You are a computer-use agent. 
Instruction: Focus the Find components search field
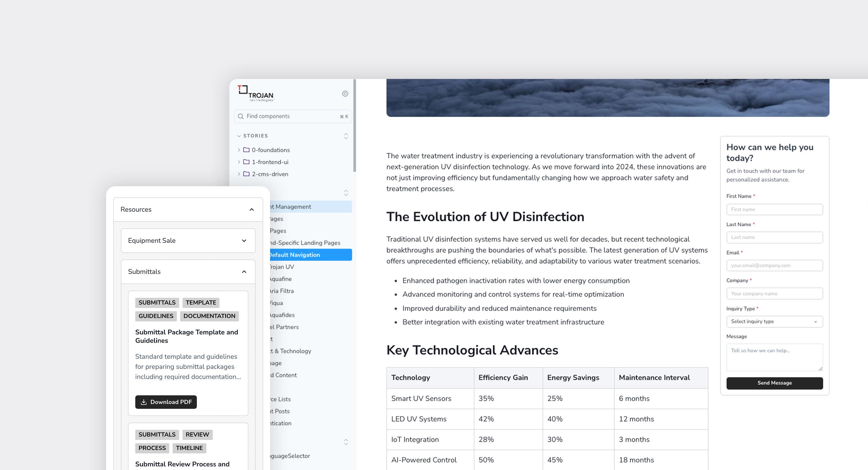[293, 116]
